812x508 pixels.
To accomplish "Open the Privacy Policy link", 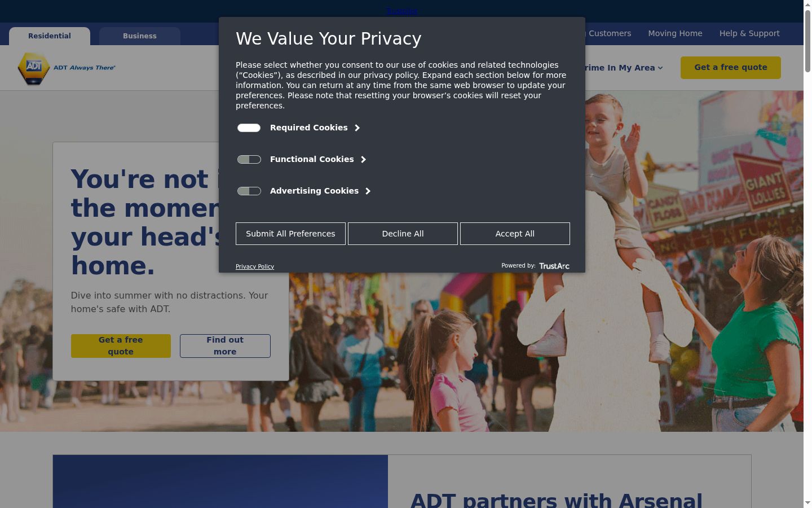I will [255, 266].
